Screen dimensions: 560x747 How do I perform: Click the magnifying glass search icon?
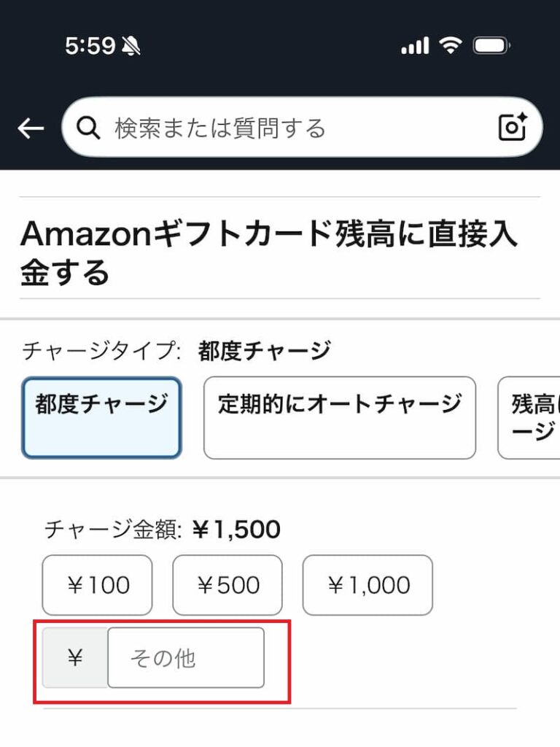click(88, 128)
